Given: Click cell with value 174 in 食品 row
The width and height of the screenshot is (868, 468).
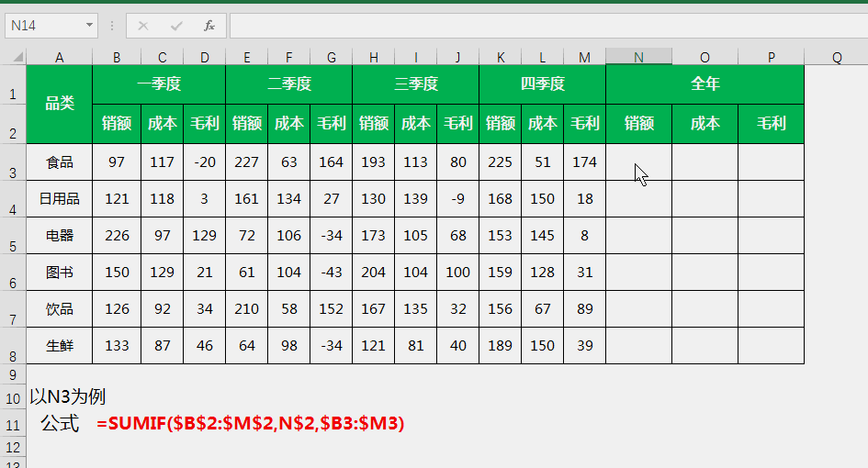Looking at the screenshot, I should click(584, 162).
